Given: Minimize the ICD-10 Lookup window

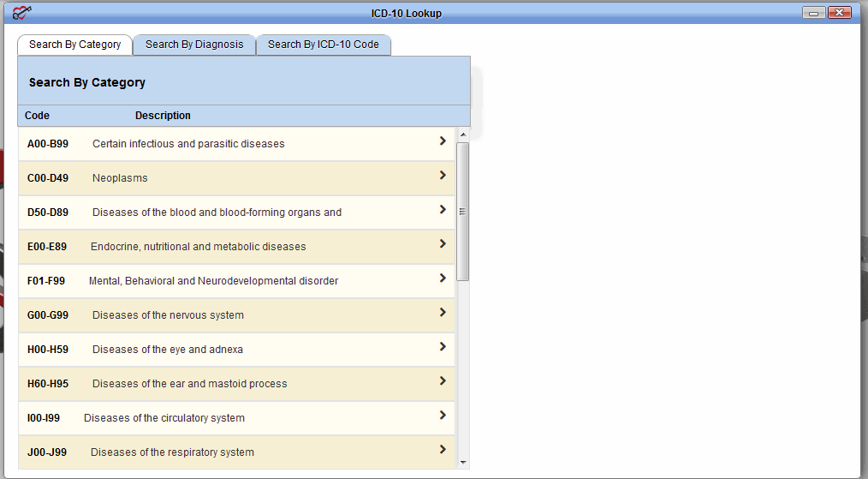Looking at the screenshot, I should pos(814,13).
